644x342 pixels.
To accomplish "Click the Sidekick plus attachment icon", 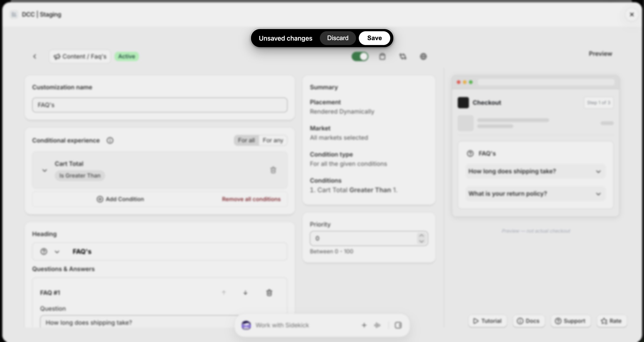I will (364, 325).
